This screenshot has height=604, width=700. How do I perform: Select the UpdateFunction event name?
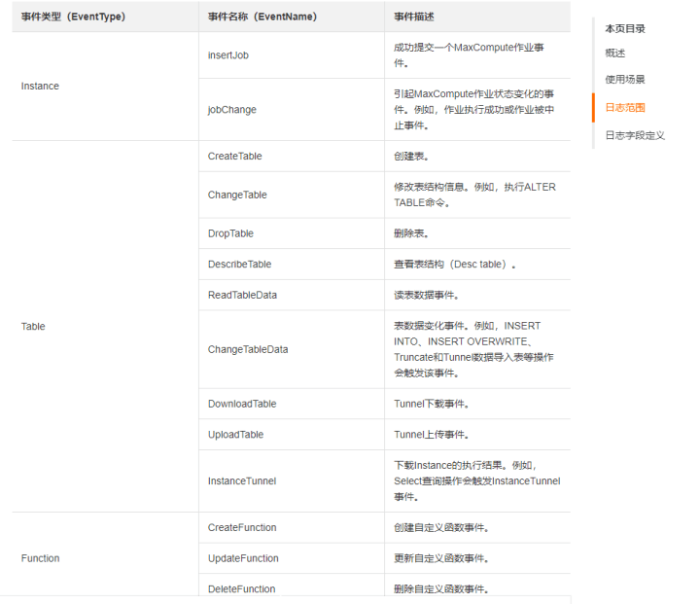243,558
